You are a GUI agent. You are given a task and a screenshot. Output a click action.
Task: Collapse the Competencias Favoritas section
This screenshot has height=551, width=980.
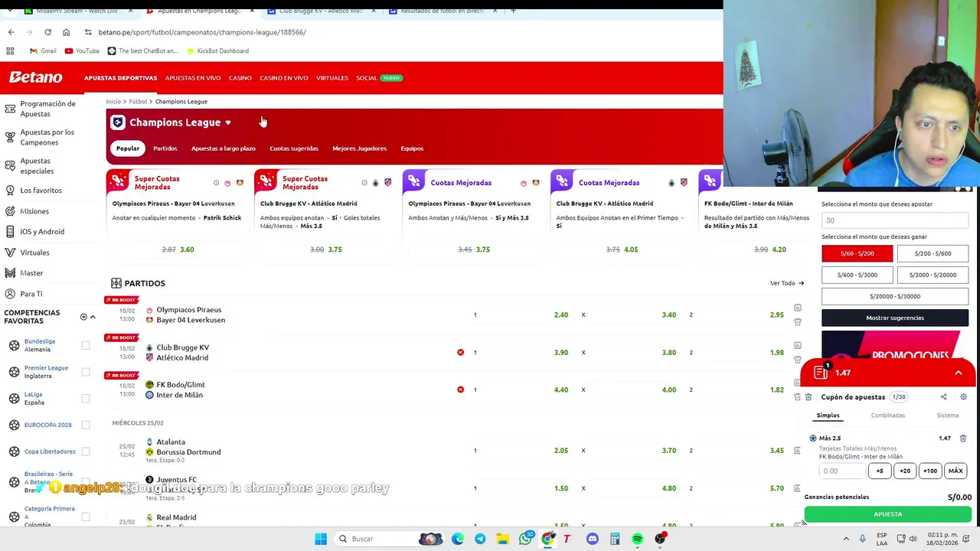pos(93,317)
